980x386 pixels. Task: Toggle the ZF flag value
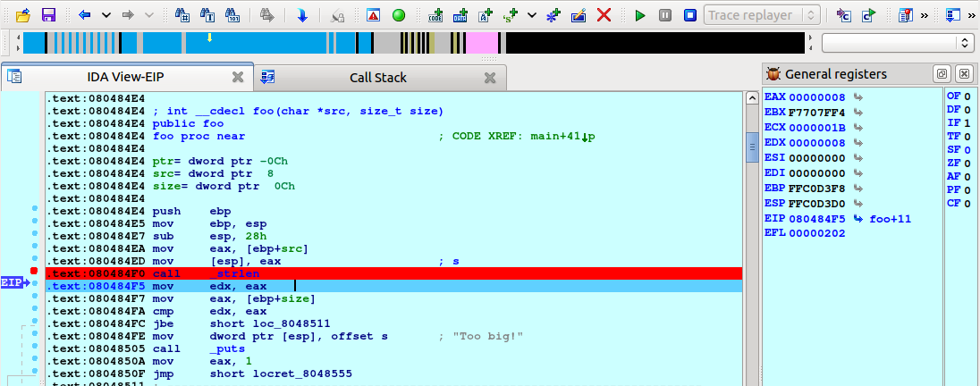coord(966,163)
